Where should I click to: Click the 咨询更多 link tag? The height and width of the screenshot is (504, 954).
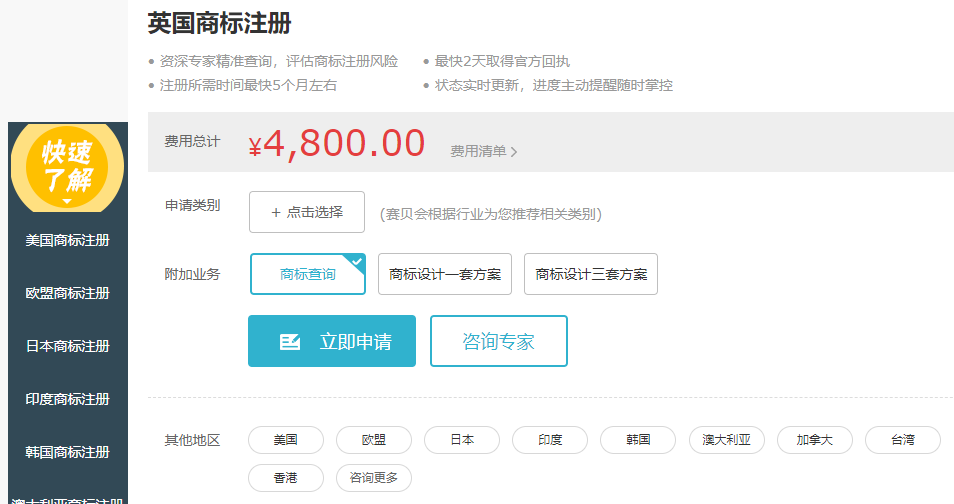point(374,478)
